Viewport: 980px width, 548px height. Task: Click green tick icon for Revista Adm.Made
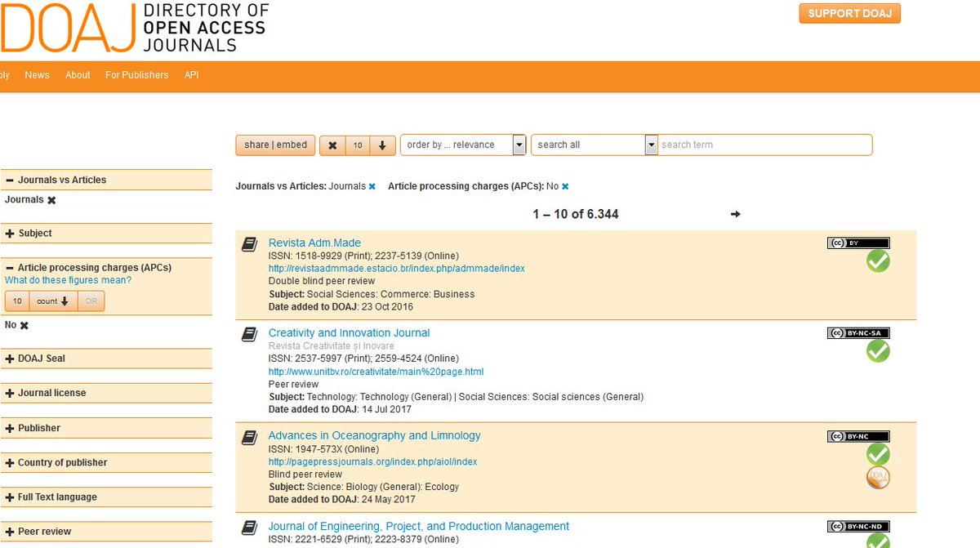click(x=878, y=261)
